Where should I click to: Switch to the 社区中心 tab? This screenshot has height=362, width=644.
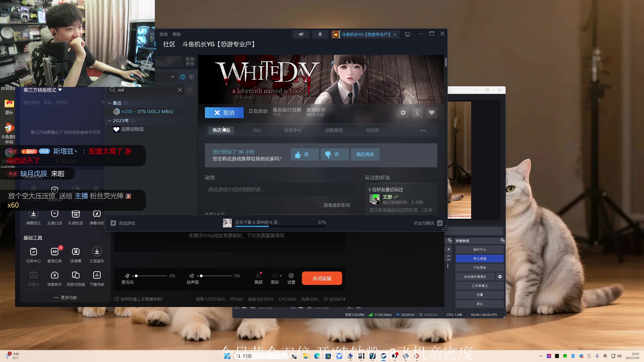tap(293, 130)
